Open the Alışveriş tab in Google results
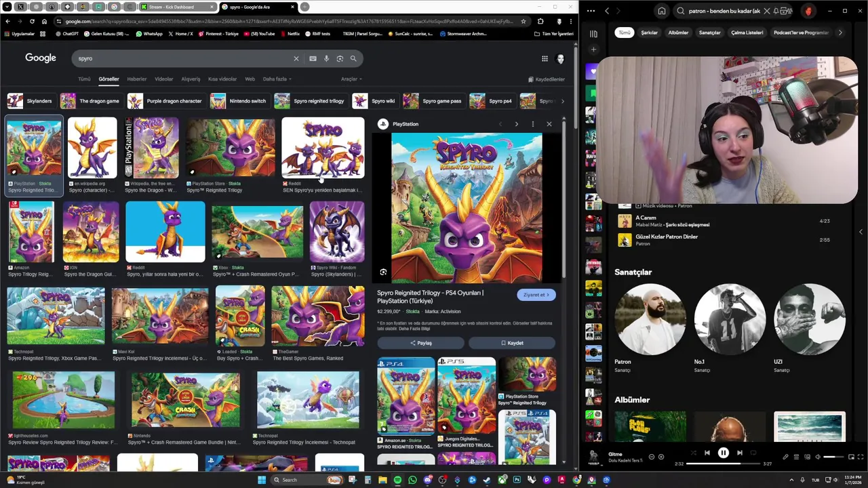Viewport: 868px width, 488px height. coord(191,79)
